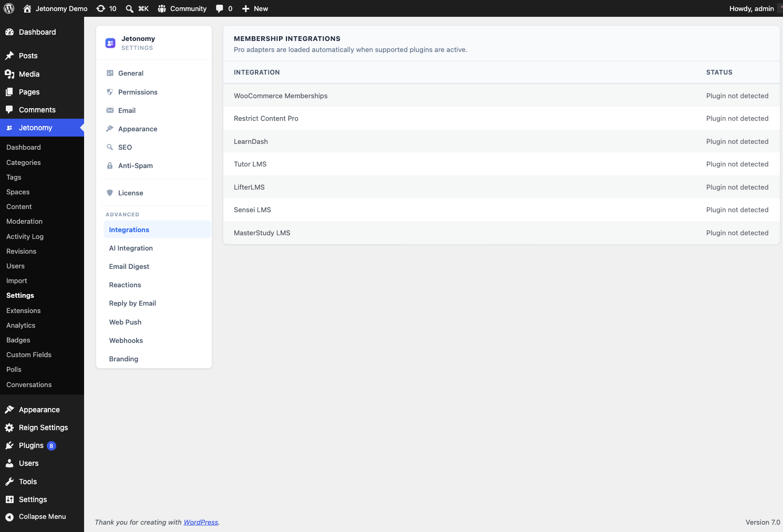The width and height of the screenshot is (783, 532).
Task: Click the updates icon showing 10
Action: point(101,8)
